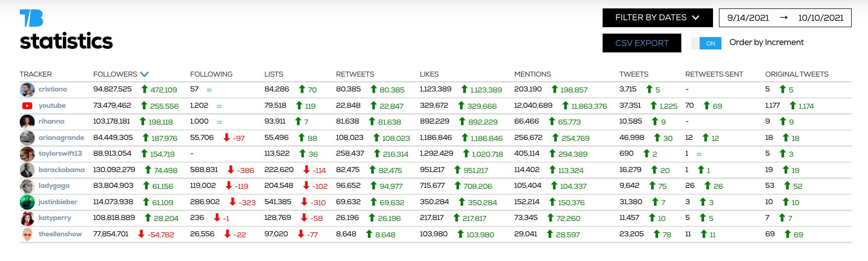Image resolution: width=868 pixels, height=261 pixels.
Task: Open the cristiano tracker link
Action: click(x=52, y=89)
